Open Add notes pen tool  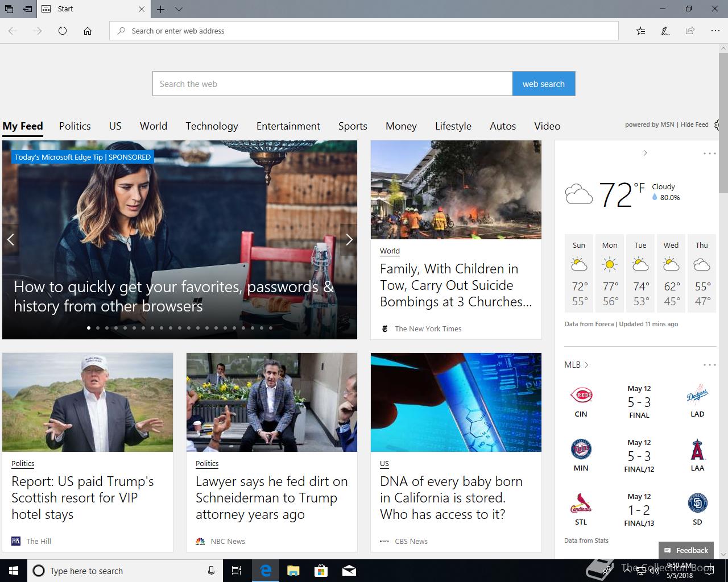[665, 31]
